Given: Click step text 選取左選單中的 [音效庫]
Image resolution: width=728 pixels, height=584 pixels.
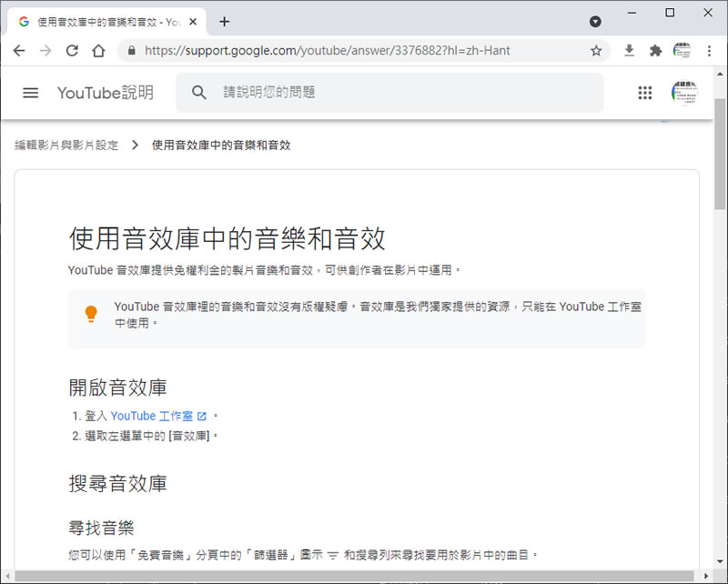Looking at the screenshot, I should pyautogui.click(x=147, y=436).
